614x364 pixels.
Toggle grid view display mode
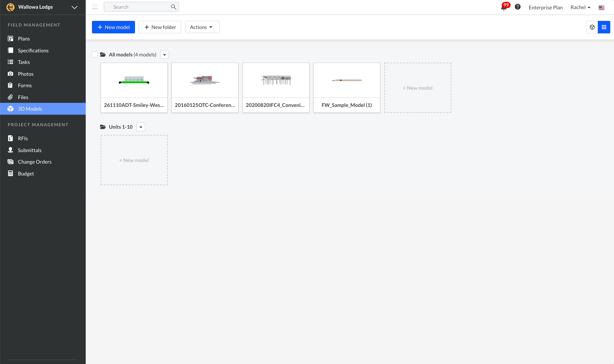coord(604,27)
